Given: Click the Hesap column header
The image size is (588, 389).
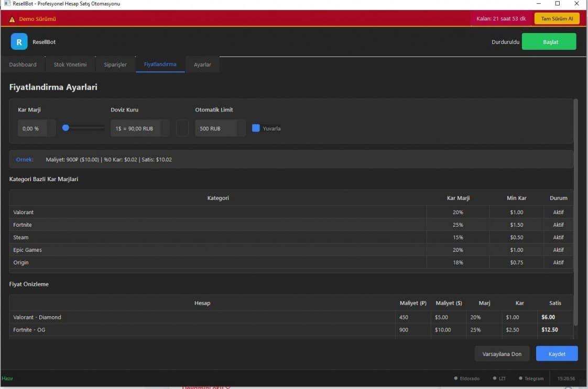Looking at the screenshot, I should pos(202,303).
